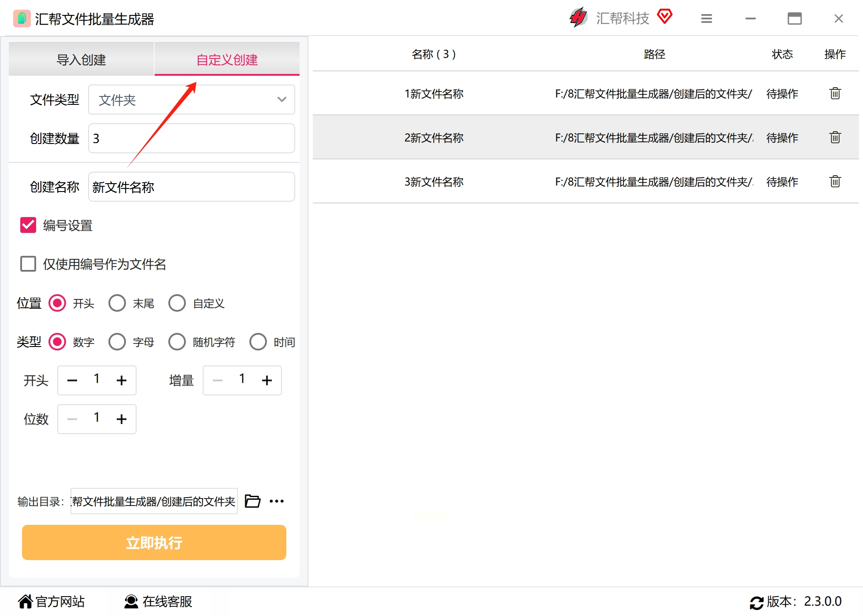
Task: Select the 末尾 position radio button
Action: (117, 303)
